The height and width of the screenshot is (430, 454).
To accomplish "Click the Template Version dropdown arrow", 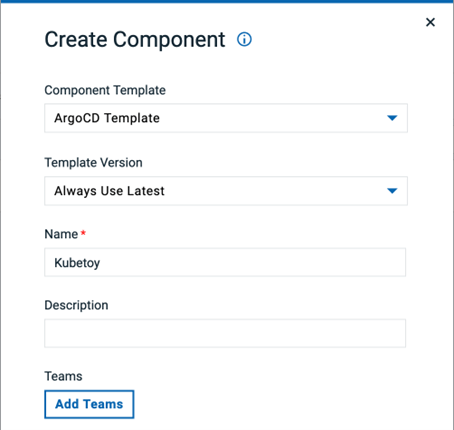I will (392, 191).
